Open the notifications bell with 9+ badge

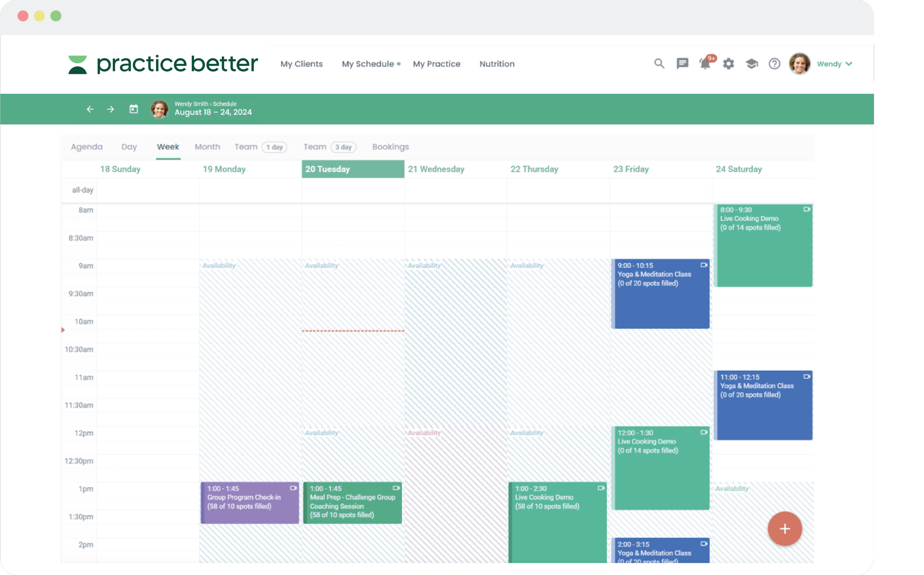(x=706, y=63)
